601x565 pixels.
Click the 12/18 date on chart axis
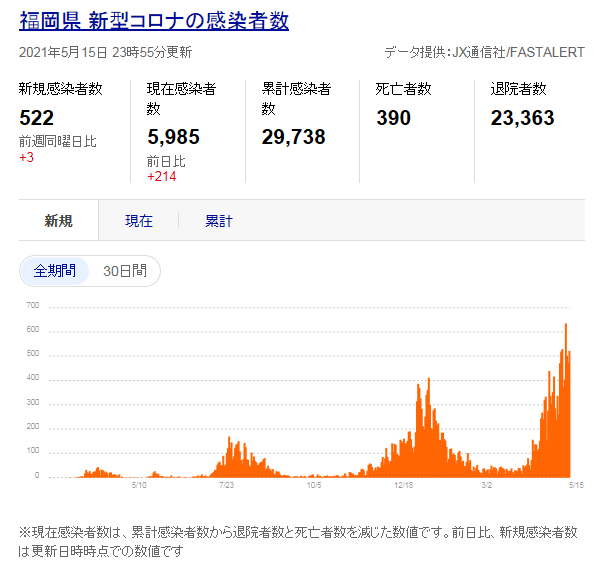(404, 485)
